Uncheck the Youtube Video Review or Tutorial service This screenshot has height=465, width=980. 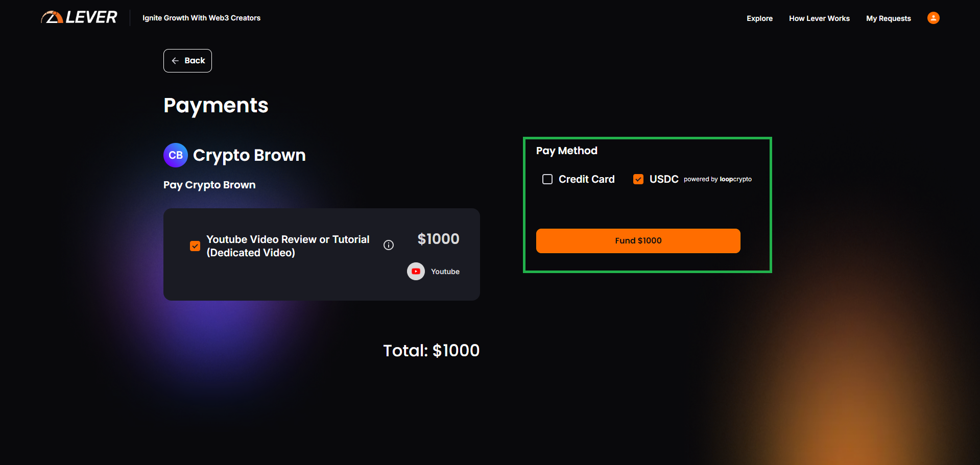(x=195, y=246)
